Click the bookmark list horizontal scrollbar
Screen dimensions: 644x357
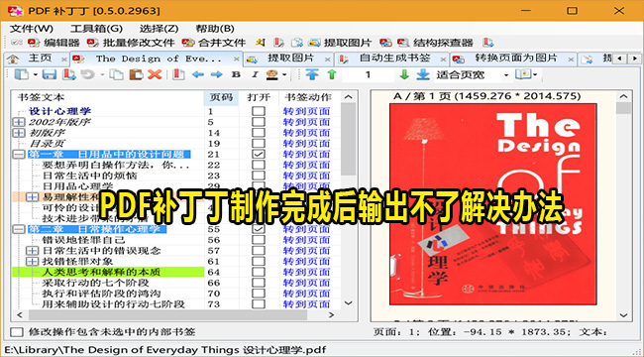tap(167, 315)
